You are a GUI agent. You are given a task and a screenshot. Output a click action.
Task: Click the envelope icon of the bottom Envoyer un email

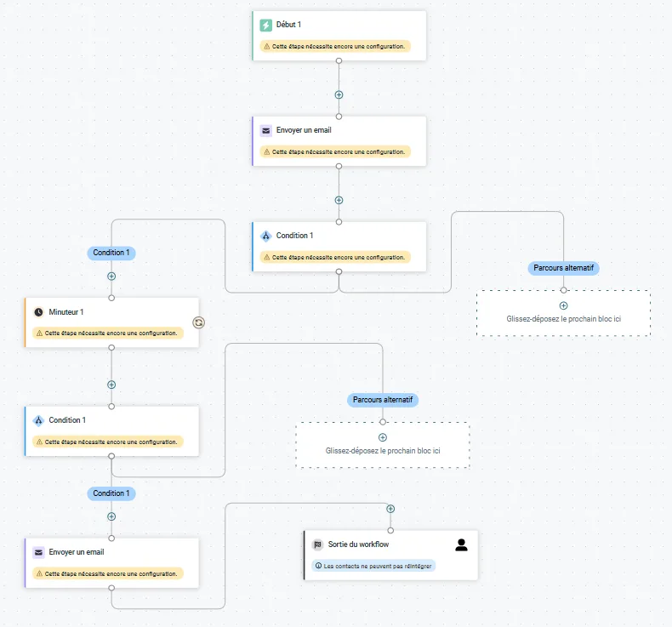point(38,552)
